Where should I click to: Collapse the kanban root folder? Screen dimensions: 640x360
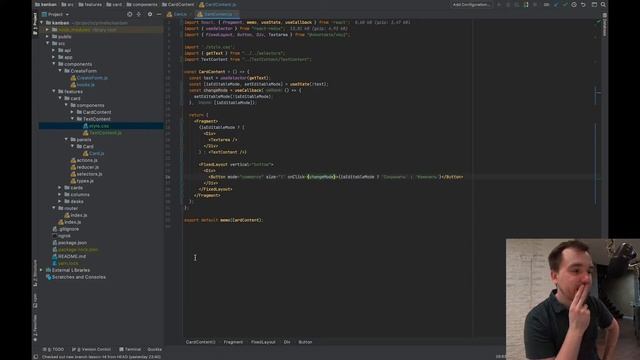pyautogui.click(x=42, y=23)
